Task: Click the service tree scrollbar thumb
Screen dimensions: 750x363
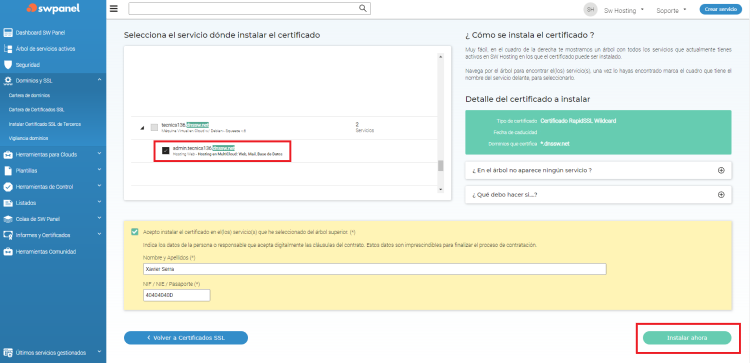Action: 441,165
